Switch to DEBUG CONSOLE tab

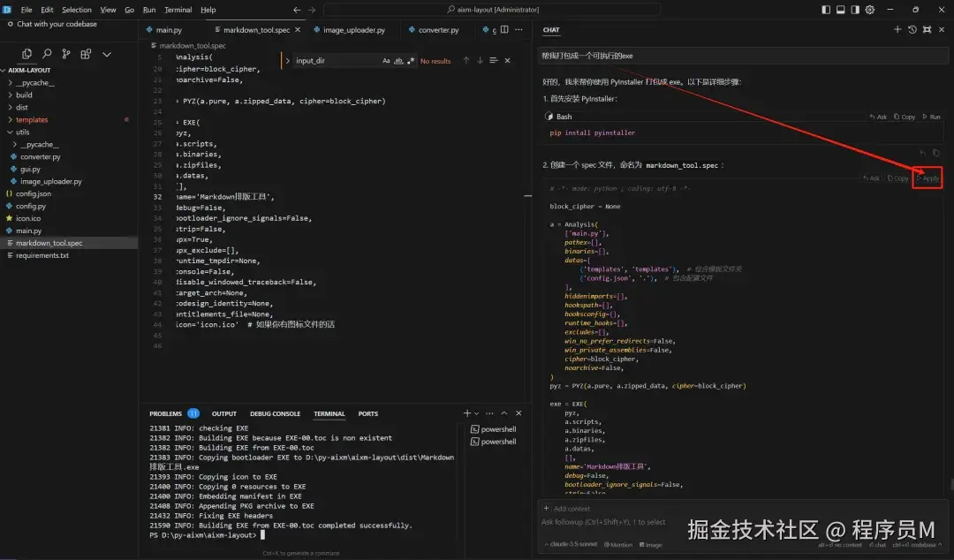(275, 414)
